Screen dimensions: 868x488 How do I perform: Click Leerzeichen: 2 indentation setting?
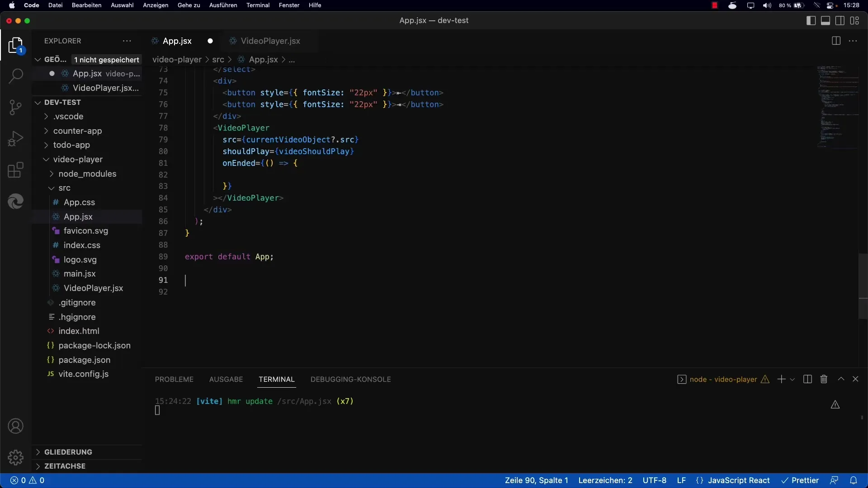point(605,480)
